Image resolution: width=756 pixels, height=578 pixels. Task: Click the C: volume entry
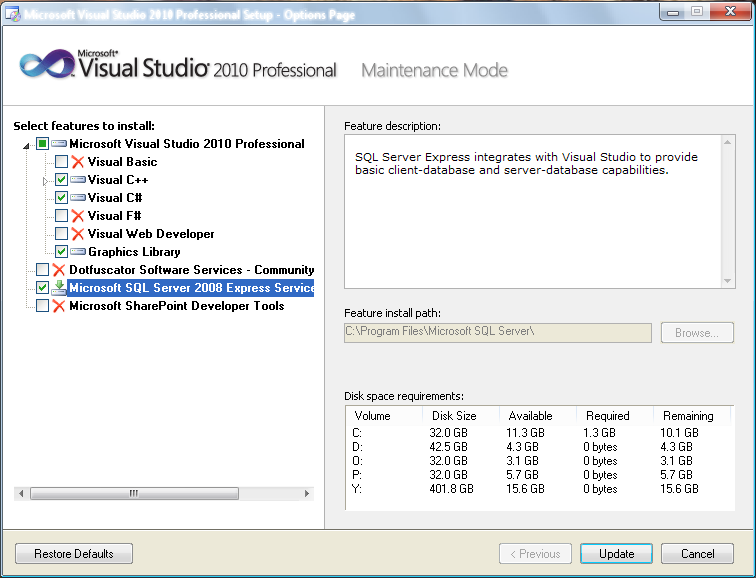tap(357, 433)
